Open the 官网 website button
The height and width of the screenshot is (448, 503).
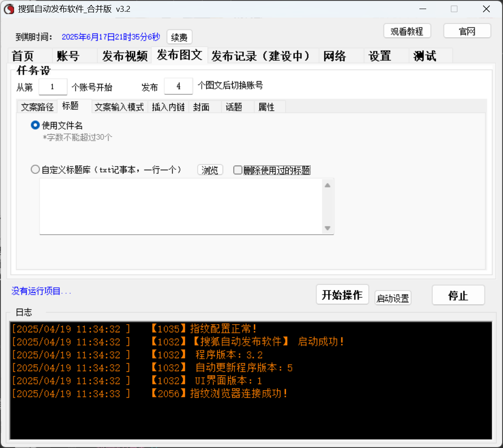point(467,31)
